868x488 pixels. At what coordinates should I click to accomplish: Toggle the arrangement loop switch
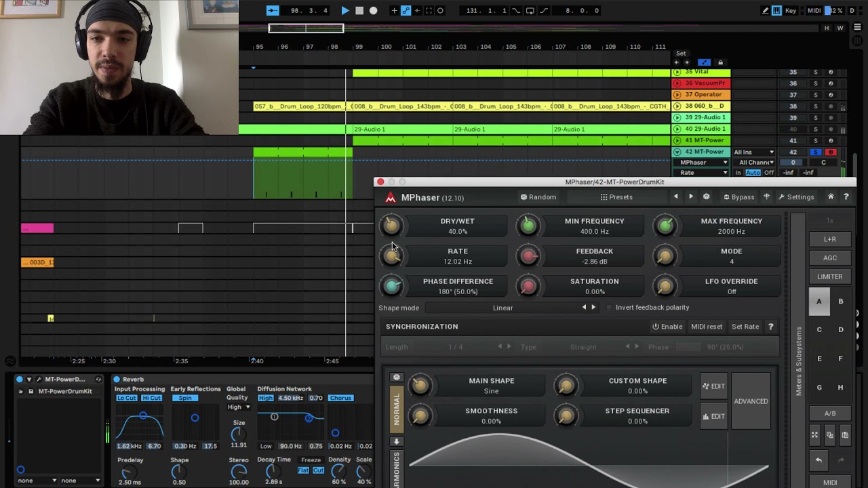tap(530, 10)
